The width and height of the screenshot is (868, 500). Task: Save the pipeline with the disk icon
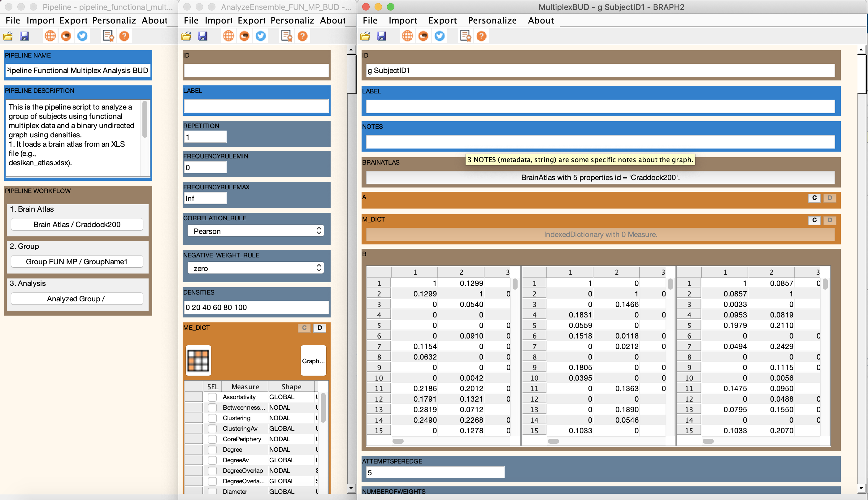point(24,36)
